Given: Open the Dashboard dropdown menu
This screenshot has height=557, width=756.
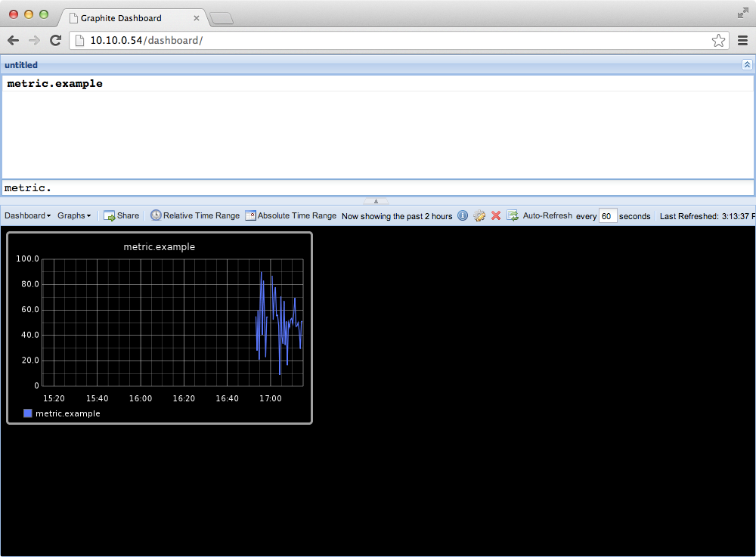Looking at the screenshot, I should click(27, 216).
